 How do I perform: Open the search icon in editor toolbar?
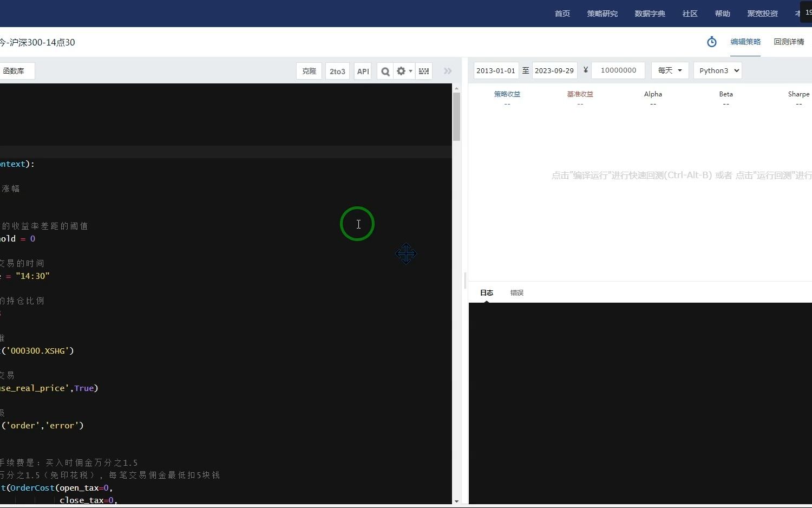[x=385, y=71]
